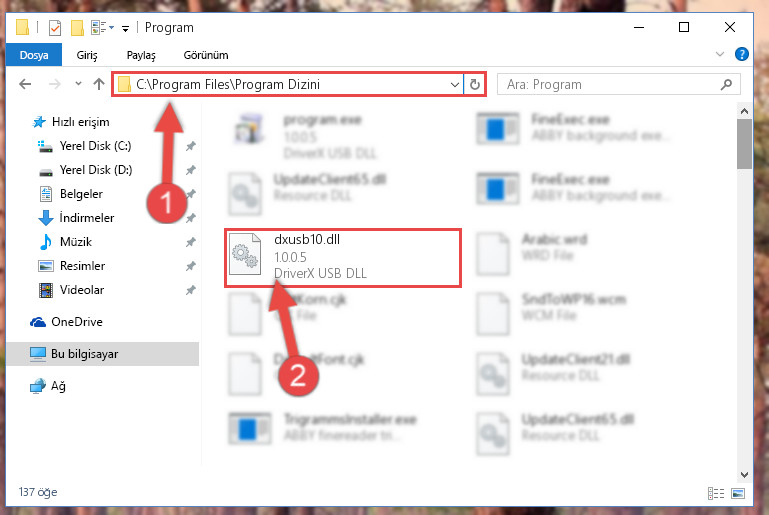The image size is (769, 515).
Task: Click the Properties checkmark quick access icon
Action: (x=55, y=28)
